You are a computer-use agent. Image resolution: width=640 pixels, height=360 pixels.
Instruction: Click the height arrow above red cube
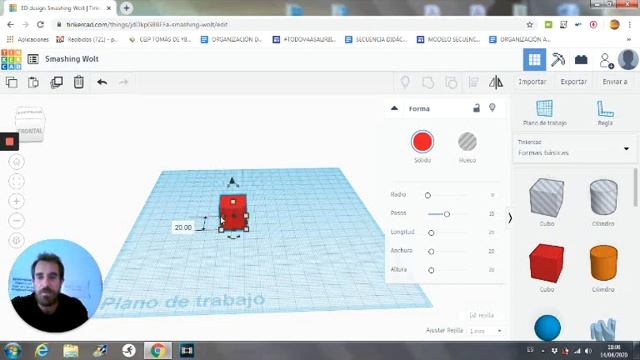click(x=232, y=181)
